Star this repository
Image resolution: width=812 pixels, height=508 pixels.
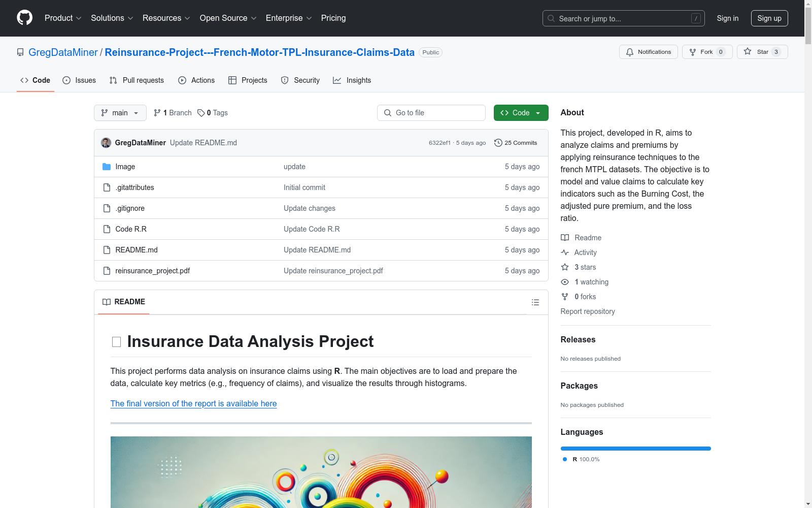(x=762, y=52)
